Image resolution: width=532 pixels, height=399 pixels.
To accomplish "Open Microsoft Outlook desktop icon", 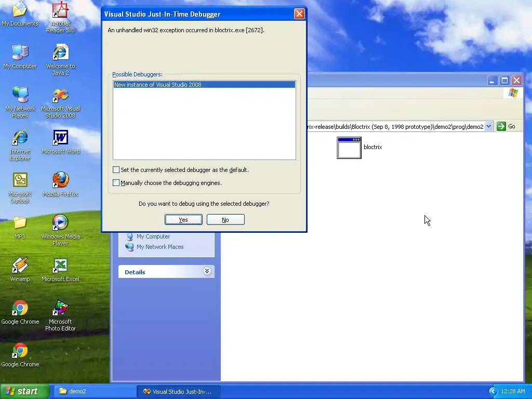I will pyautogui.click(x=20, y=187).
